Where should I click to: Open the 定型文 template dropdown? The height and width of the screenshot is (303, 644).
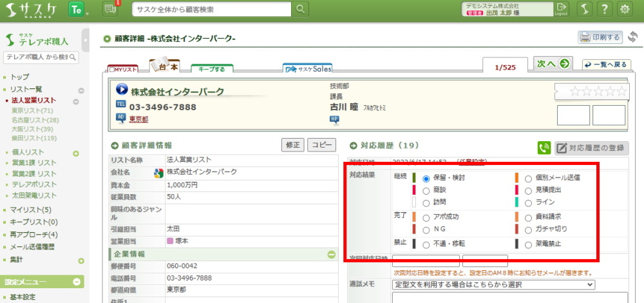point(494,284)
